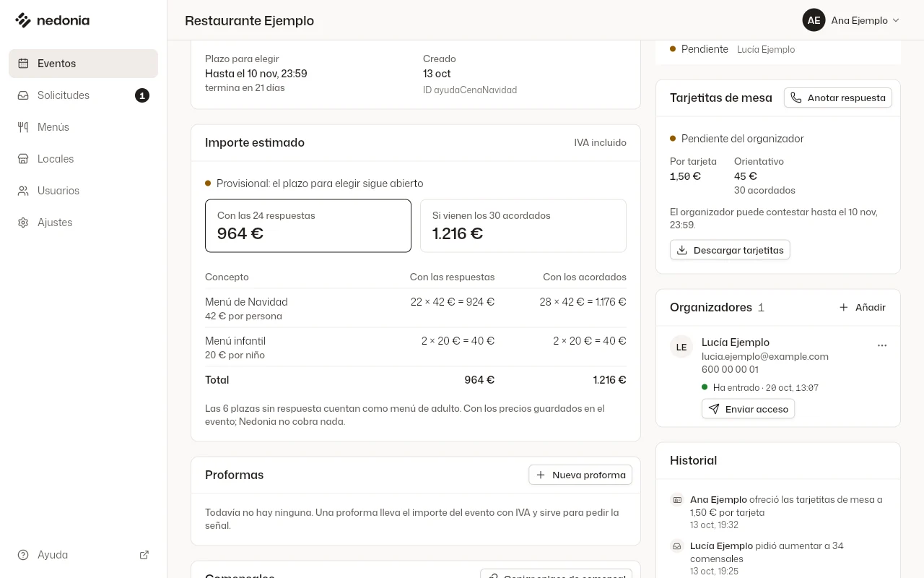The width and height of the screenshot is (924, 578).
Task: Click the Anotar respuesta button
Action: pyautogui.click(x=838, y=98)
